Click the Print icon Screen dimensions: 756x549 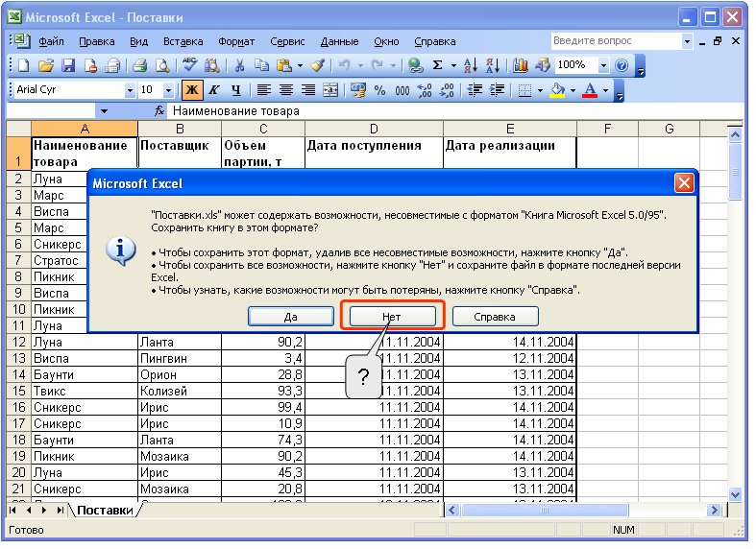(140, 65)
